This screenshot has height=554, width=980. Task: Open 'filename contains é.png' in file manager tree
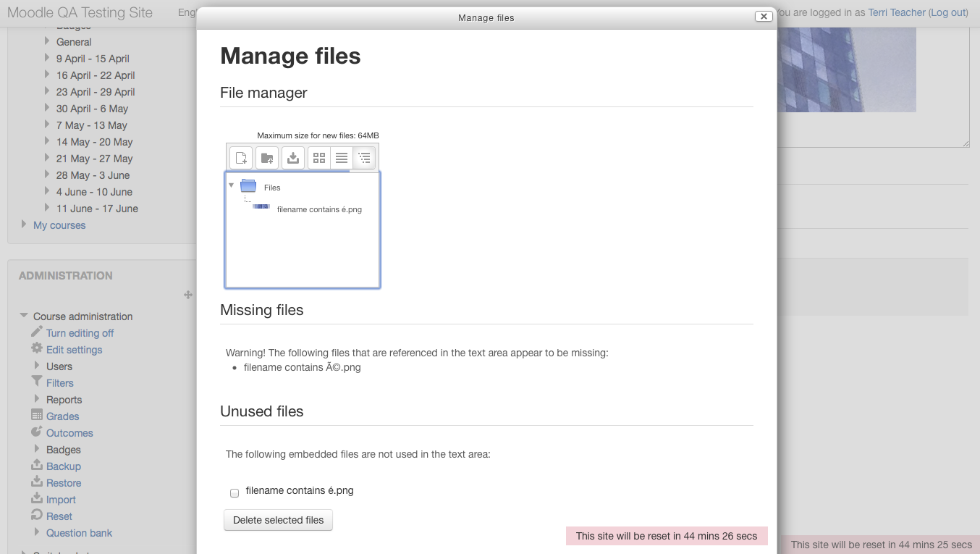(319, 209)
